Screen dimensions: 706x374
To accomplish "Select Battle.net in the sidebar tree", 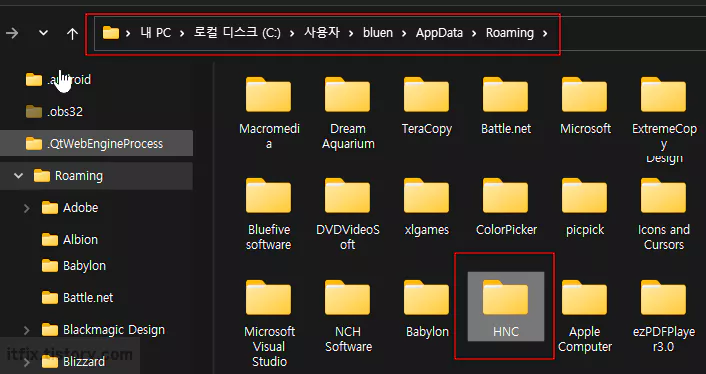I will [x=77, y=297].
